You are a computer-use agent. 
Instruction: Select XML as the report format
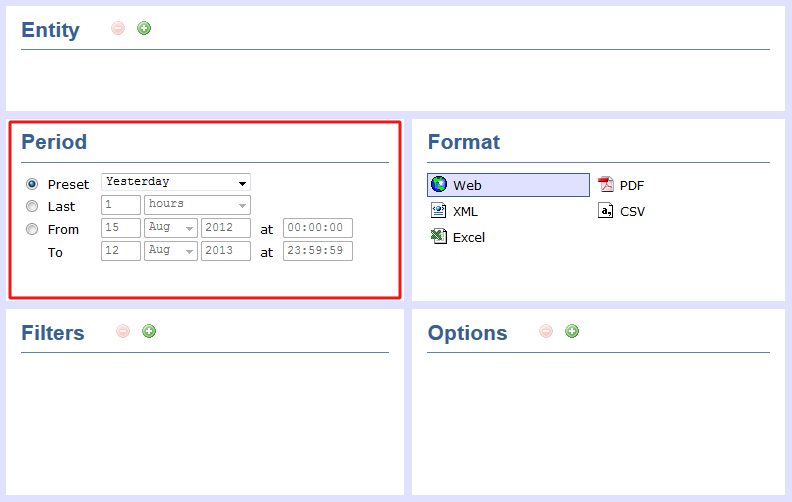[x=456, y=211]
